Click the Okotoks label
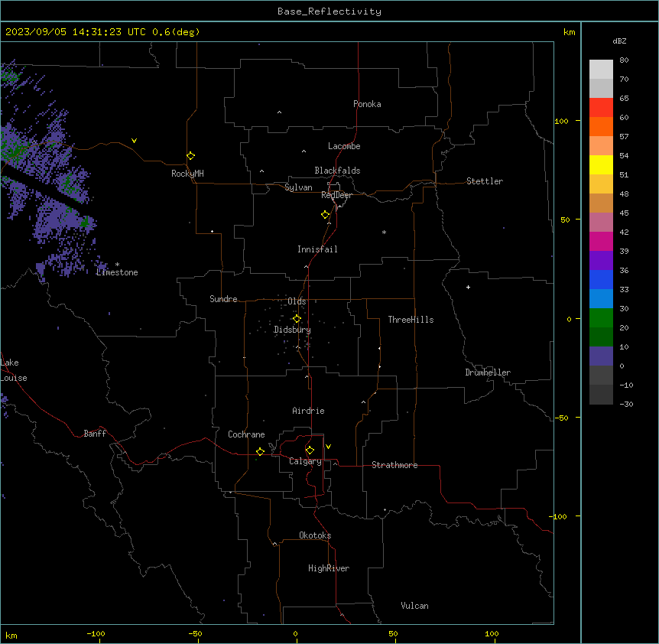Image resolution: width=659 pixels, height=644 pixels. click(x=315, y=535)
